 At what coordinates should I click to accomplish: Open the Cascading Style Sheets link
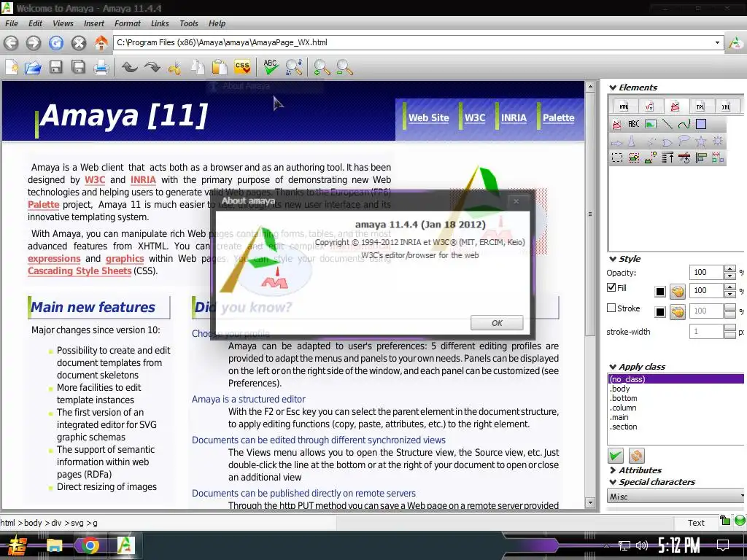pos(80,271)
